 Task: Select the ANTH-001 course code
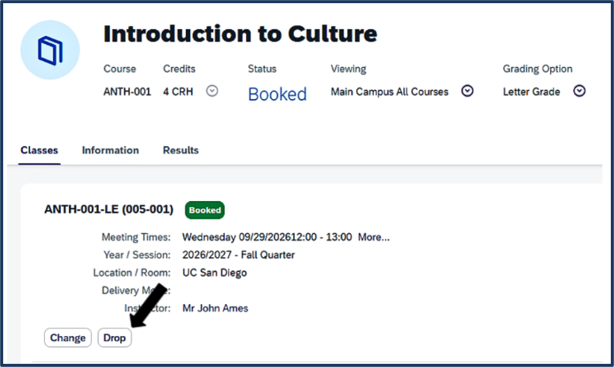coord(127,92)
